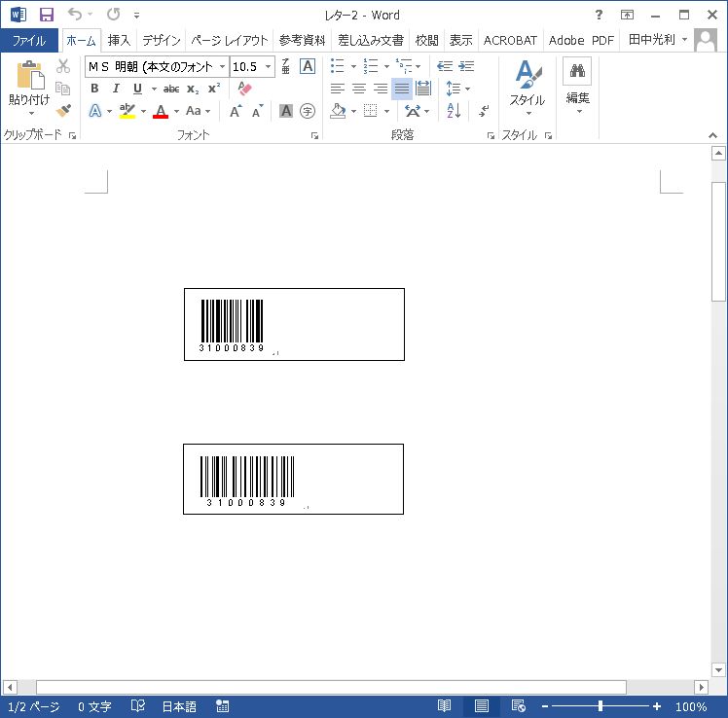Click the Help question mark icon

(x=599, y=15)
